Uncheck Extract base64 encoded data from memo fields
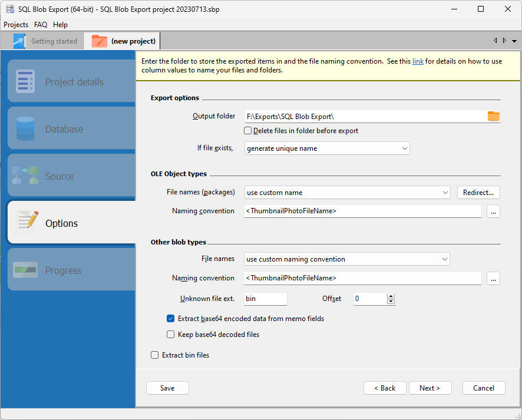Screen dimensions: 522x420 coord(170,318)
